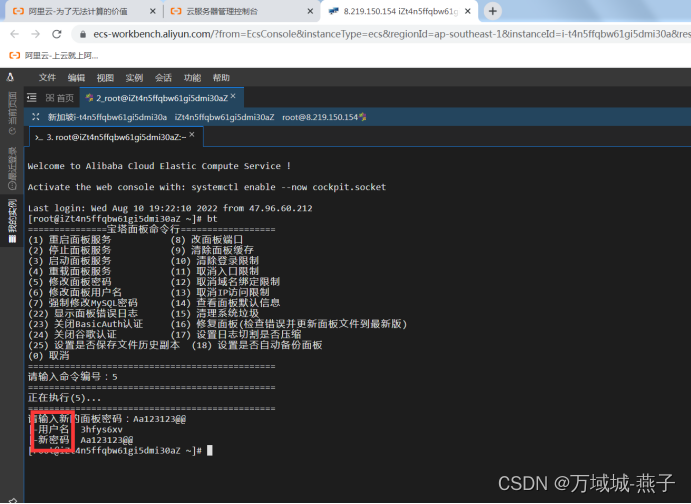Click menu option (1) 重启面板服务
Viewport: 691px width, 504px height.
click(70, 240)
